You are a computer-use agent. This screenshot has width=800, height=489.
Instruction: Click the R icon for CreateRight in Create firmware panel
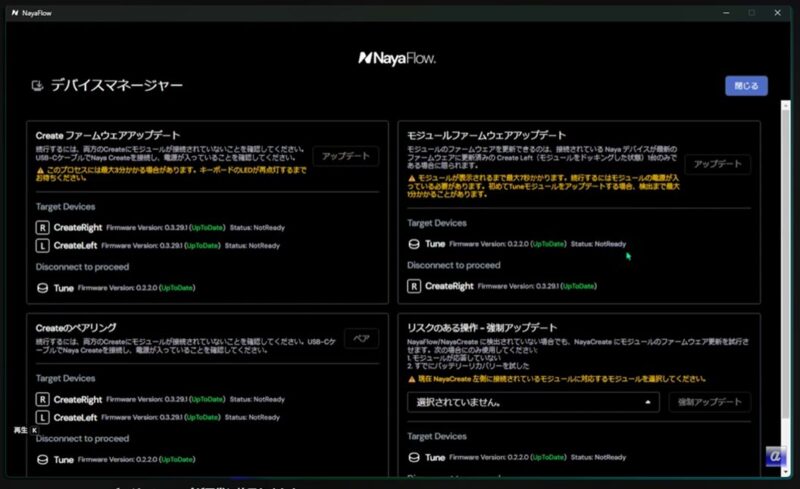[42, 228]
